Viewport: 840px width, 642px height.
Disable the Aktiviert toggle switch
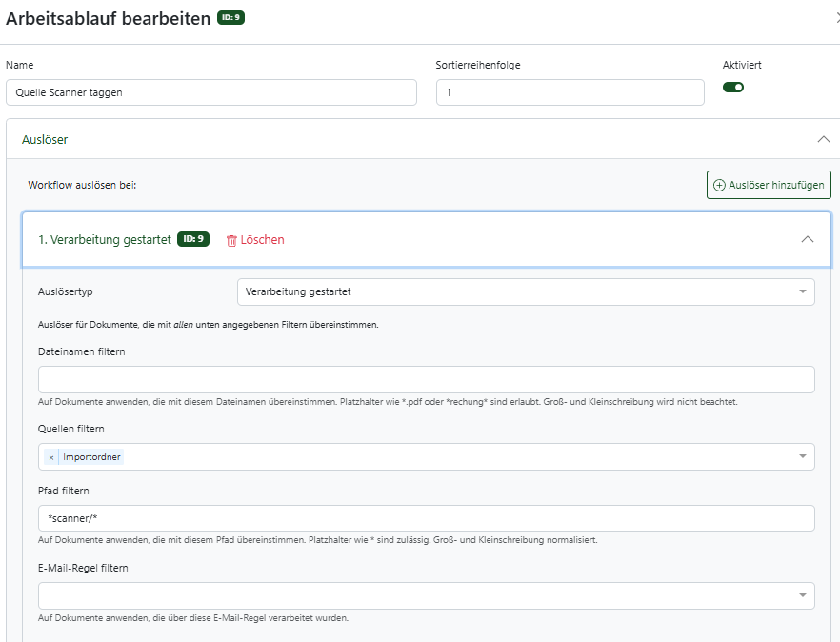click(x=733, y=88)
